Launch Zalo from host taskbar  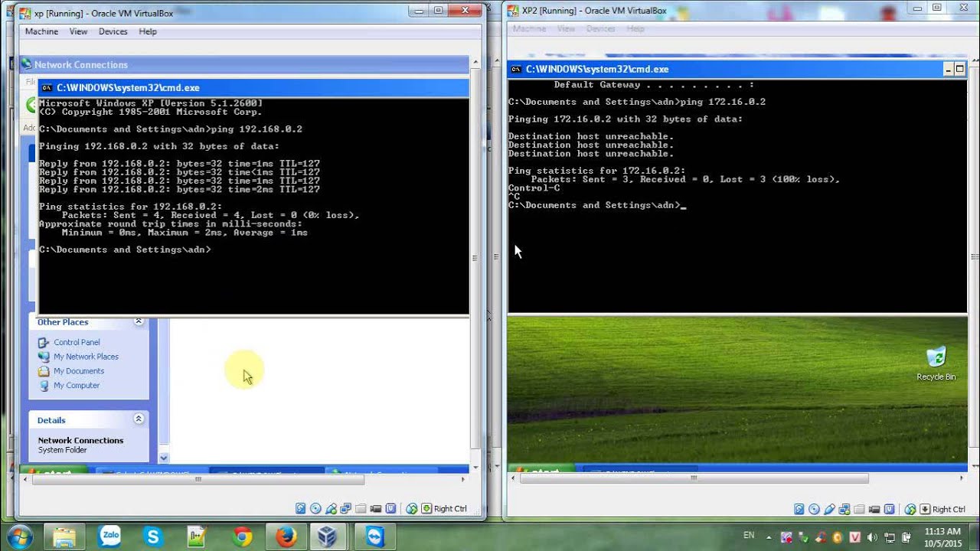(109, 537)
